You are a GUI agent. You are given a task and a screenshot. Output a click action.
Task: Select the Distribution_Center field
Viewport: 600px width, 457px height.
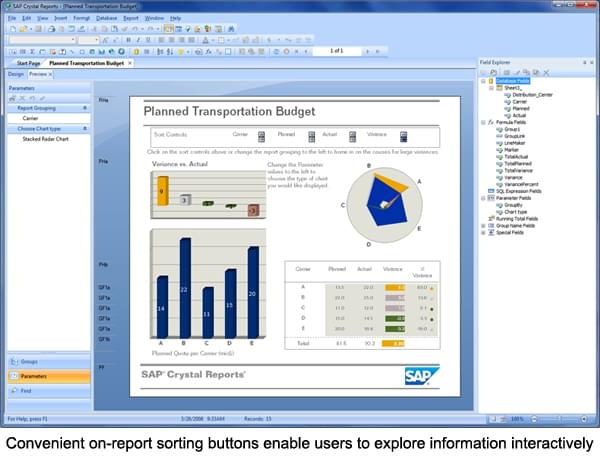point(532,95)
